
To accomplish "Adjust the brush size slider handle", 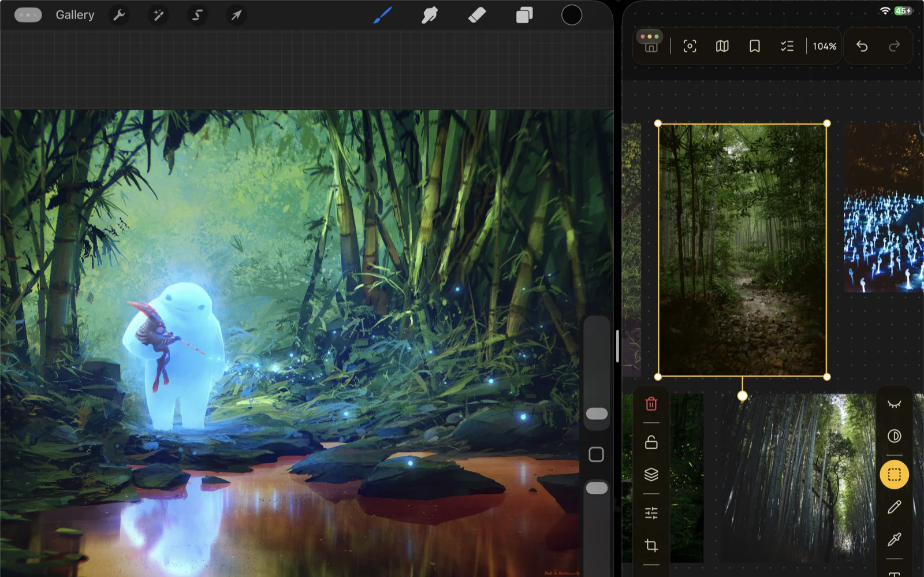I will (597, 414).
